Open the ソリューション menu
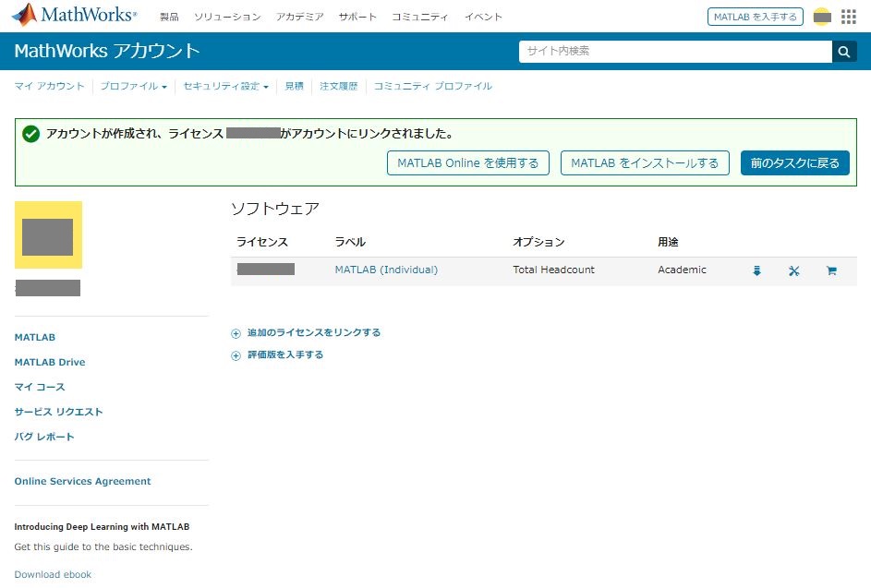 pyautogui.click(x=227, y=18)
